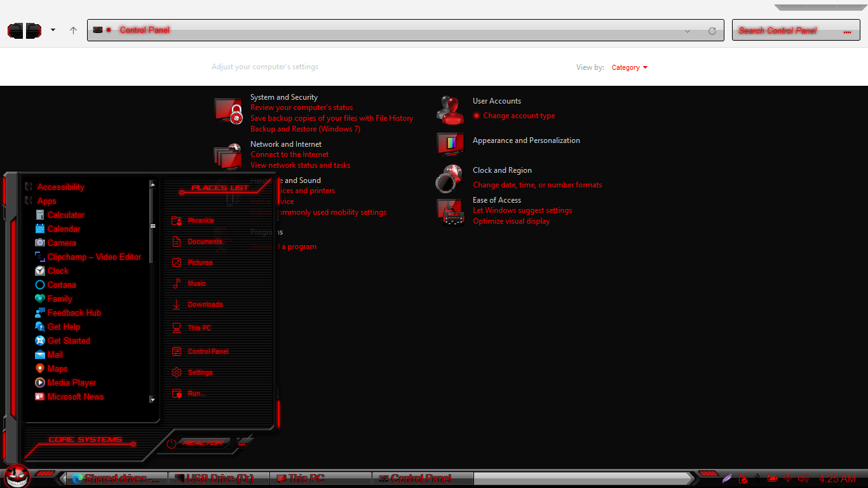Switch to Shared drives taskbar window
The image size is (868, 488).
(117, 478)
